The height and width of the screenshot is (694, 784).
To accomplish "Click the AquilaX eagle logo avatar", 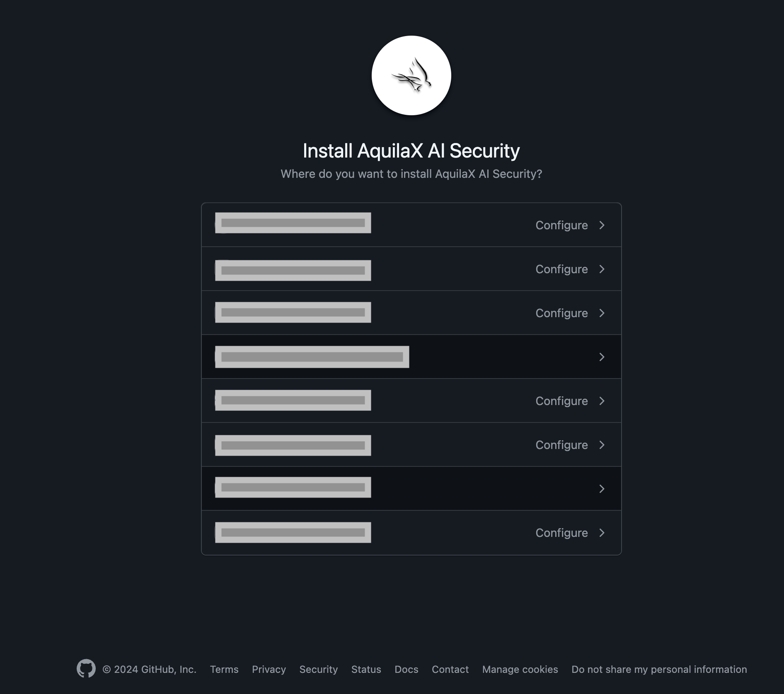I will tap(411, 75).
